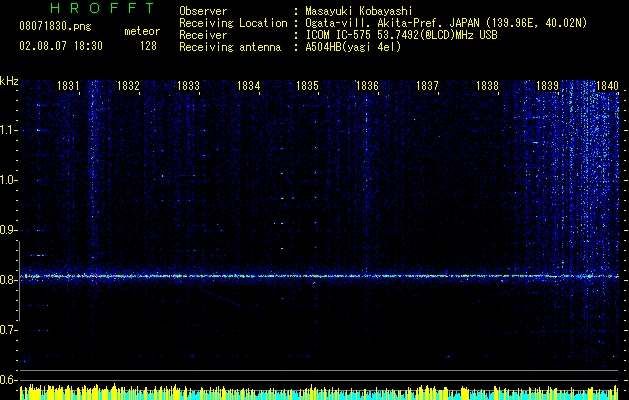Select the meteor count 128
This screenshot has width=629, height=400.
tap(148, 46)
